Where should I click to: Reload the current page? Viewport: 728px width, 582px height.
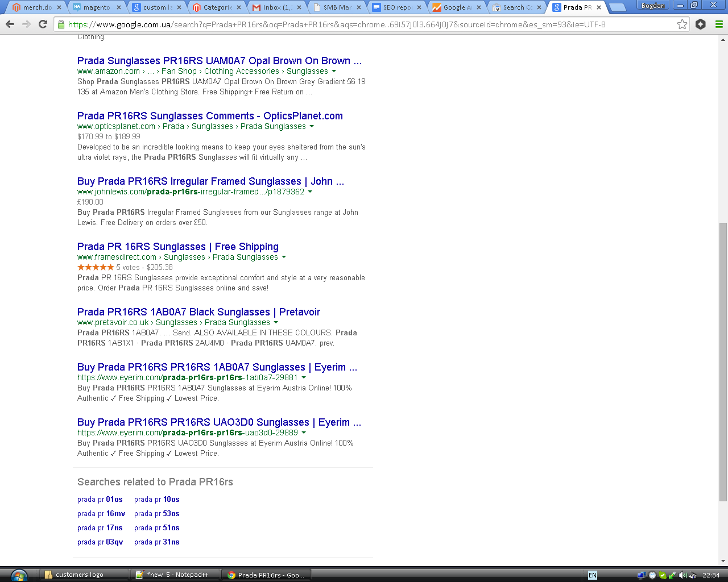pyautogui.click(x=43, y=24)
